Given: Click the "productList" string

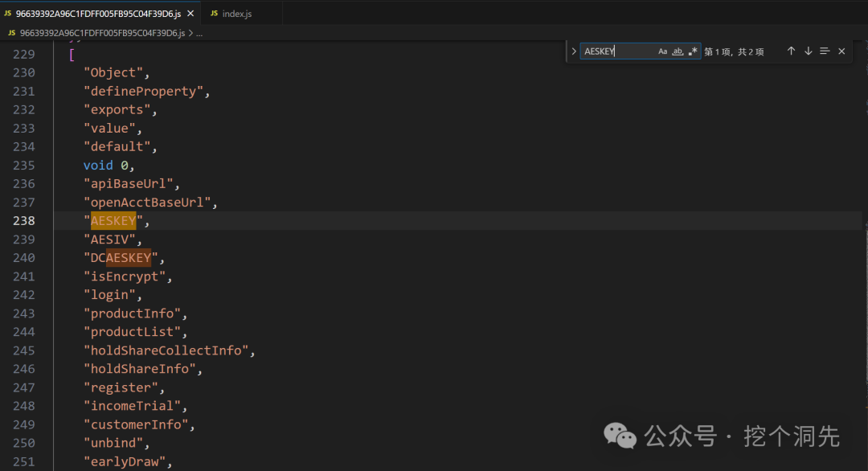Looking at the screenshot, I should [133, 332].
